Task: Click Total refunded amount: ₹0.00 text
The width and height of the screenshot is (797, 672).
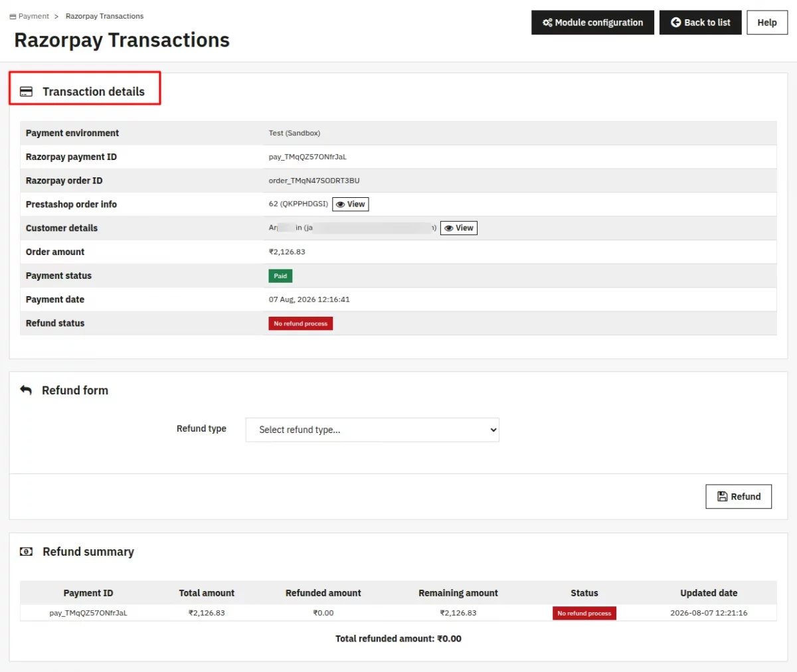Action: coord(398,639)
